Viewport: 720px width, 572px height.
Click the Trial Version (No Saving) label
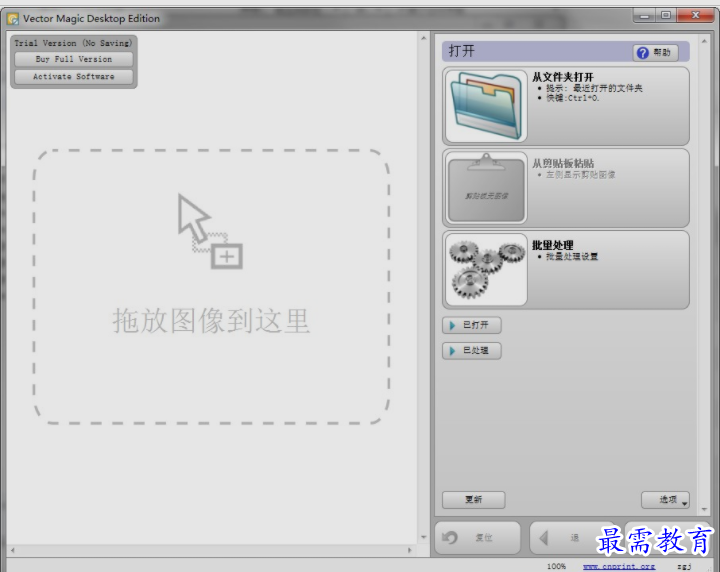(73, 43)
